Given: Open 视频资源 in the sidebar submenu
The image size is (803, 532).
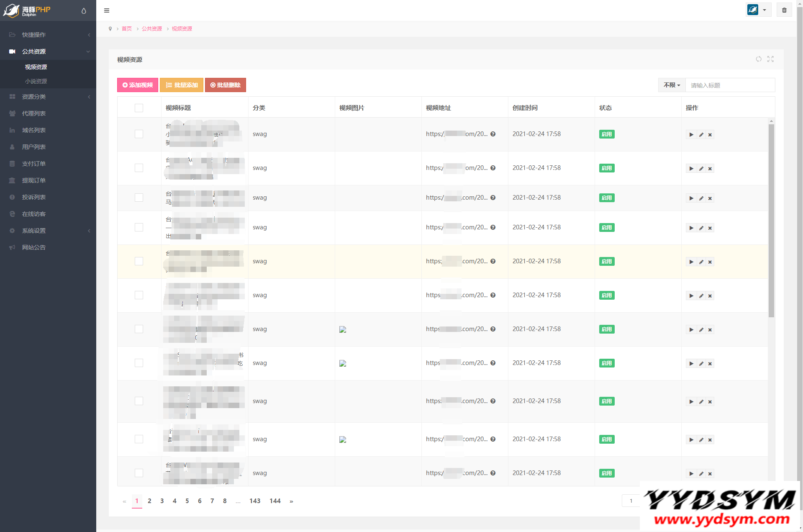Looking at the screenshot, I should click(x=36, y=67).
